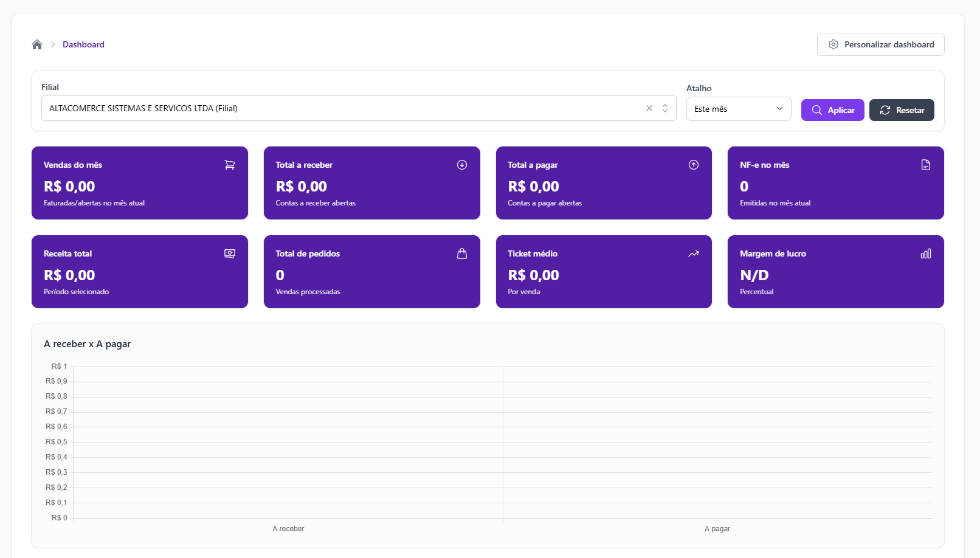This screenshot has width=980, height=558.
Task: Click the Vendas do mês card title
Action: point(73,165)
